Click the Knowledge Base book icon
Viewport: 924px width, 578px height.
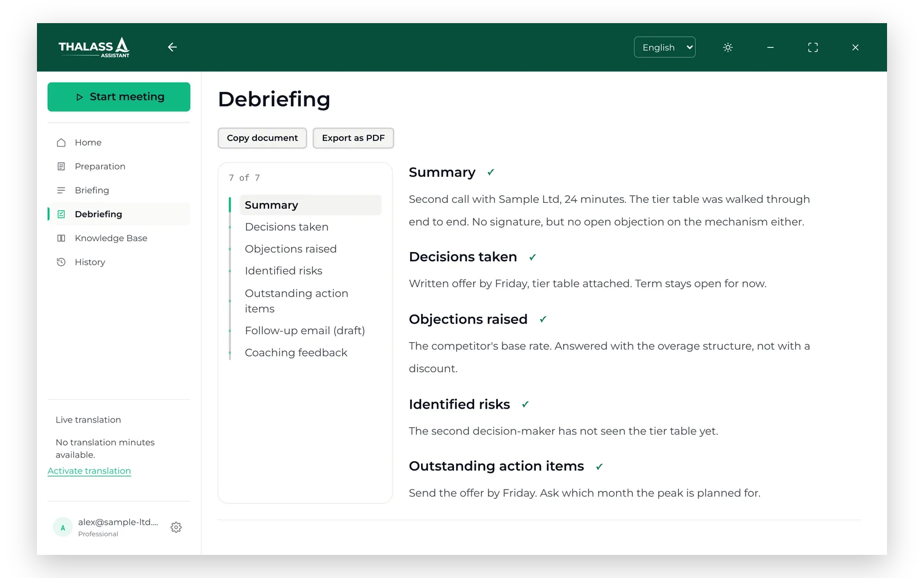click(61, 238)
